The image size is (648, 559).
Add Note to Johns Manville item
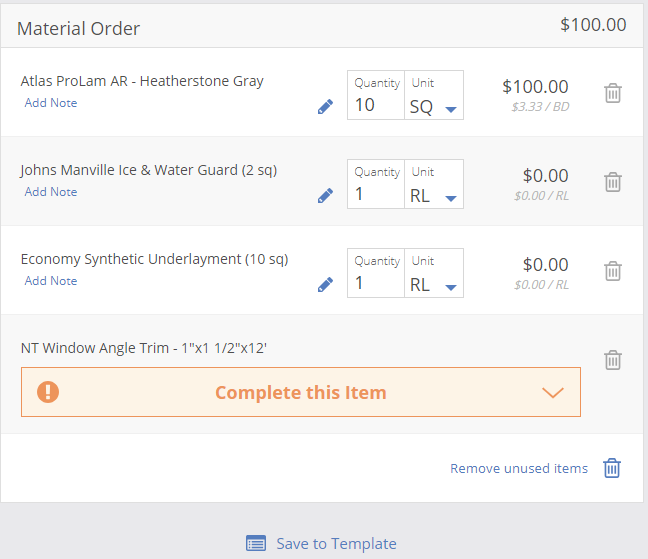click(x=51, y=192)
